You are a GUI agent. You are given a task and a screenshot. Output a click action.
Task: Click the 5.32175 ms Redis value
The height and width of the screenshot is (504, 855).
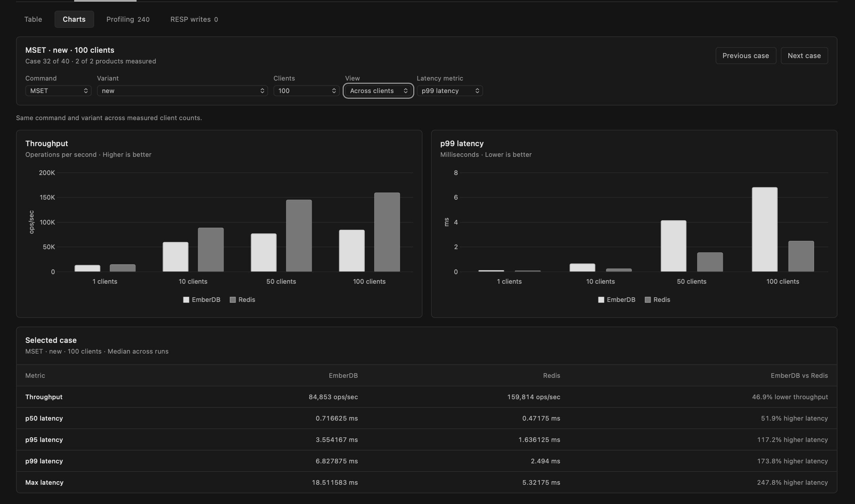click(541, 482)
